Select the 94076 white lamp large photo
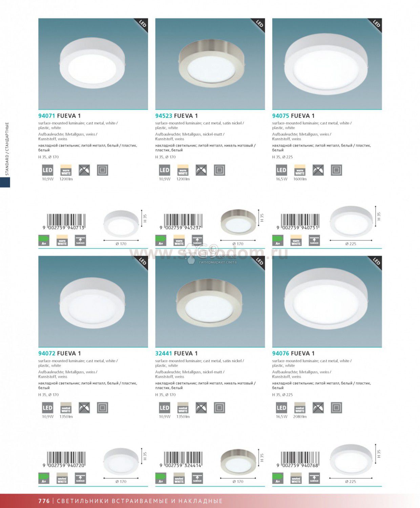Screen dimensions: 420x508 [x=327, y=301]
